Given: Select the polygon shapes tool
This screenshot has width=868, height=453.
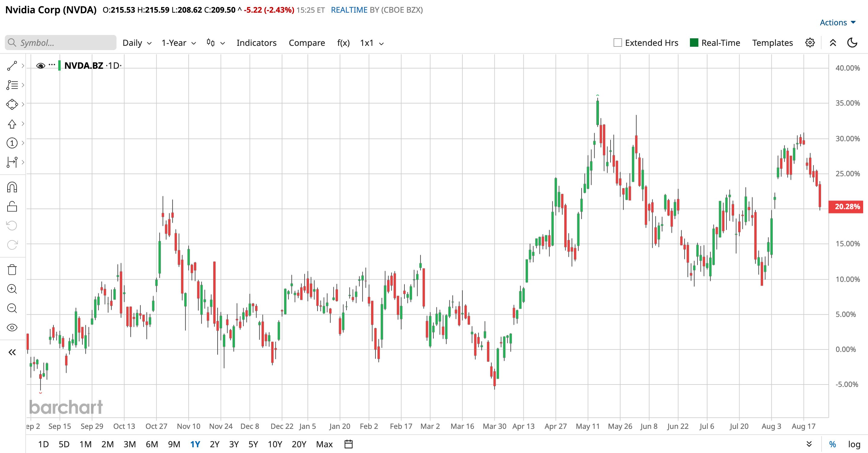Looking at the screenshot, I should (x=12, y=104).
